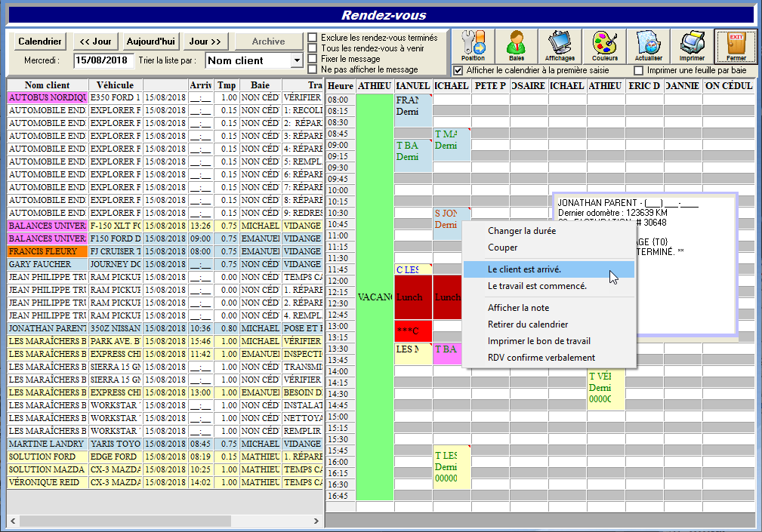Open the 'T LES' appointment at 15:45
The image size is (762, 532).
[x=452, y=467]
